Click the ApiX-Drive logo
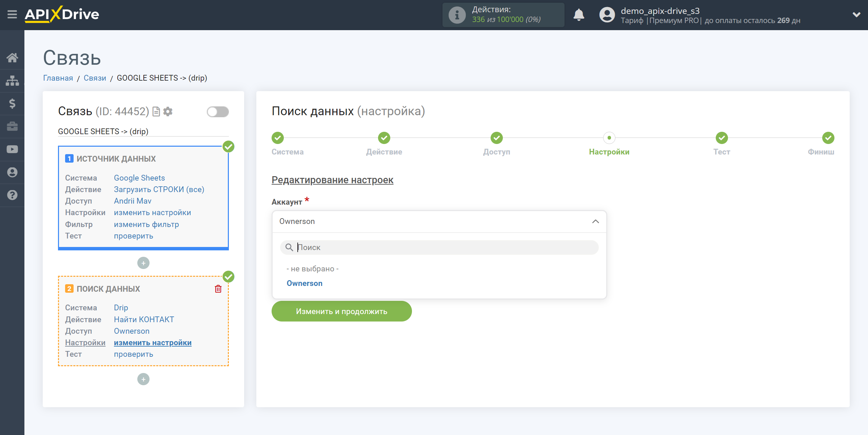The image size is (868, 435). coord(62,15)
